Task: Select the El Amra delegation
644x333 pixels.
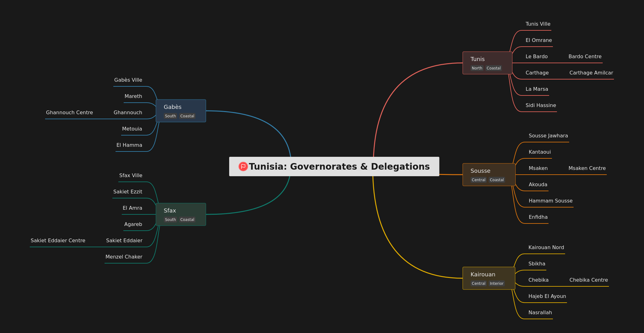Action: [x=132, y=208]
